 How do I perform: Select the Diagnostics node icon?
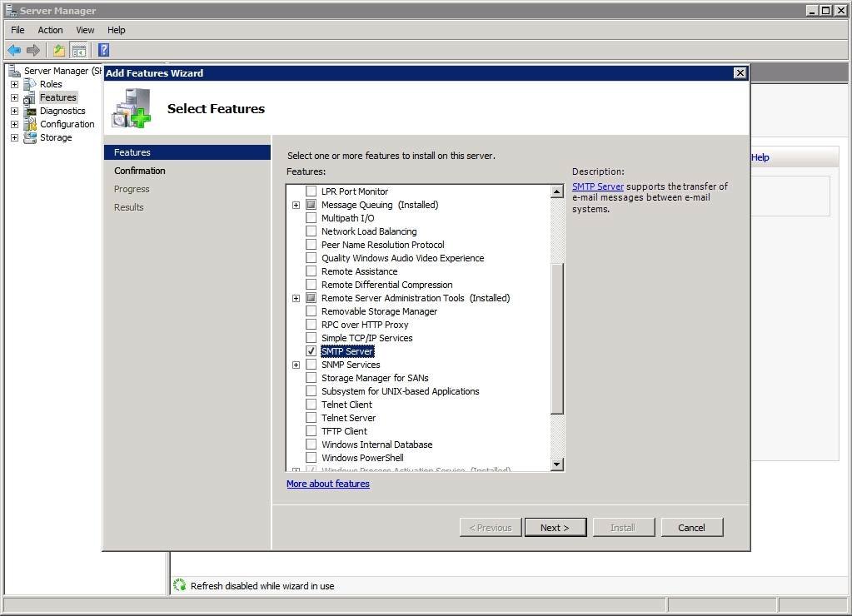pos(31,111)
